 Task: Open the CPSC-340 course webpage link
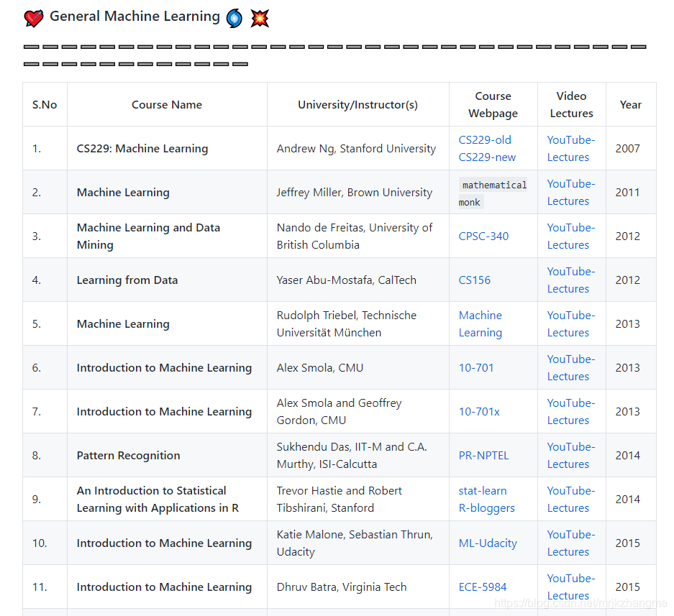483,236
